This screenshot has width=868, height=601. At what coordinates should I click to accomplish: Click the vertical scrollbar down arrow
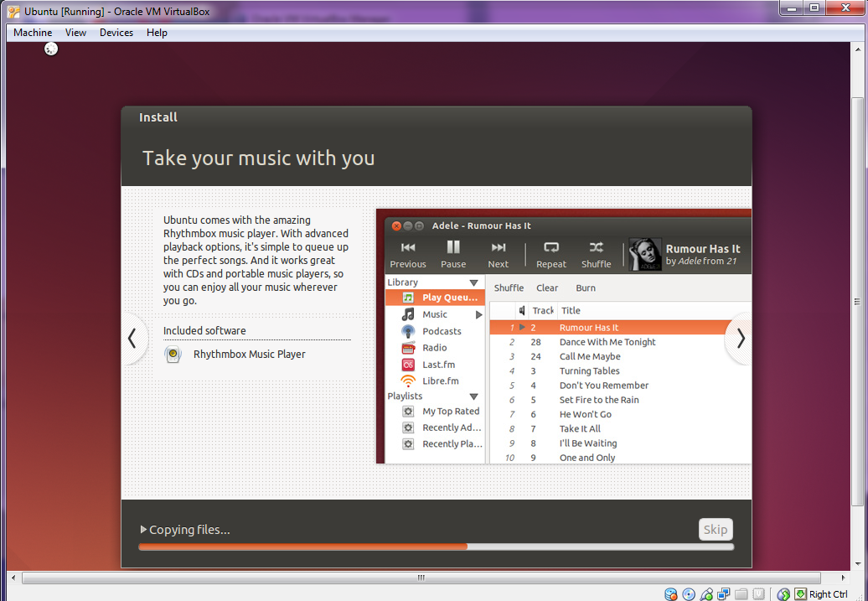[857, 562]
